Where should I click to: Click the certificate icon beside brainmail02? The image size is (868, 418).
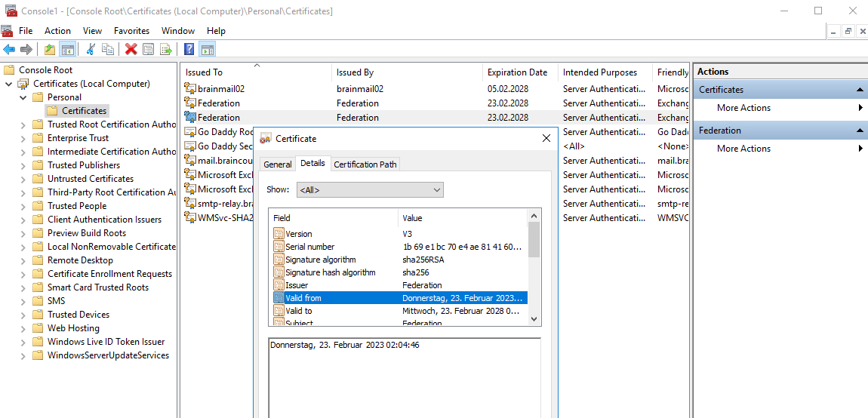click(x=190, y=88)
